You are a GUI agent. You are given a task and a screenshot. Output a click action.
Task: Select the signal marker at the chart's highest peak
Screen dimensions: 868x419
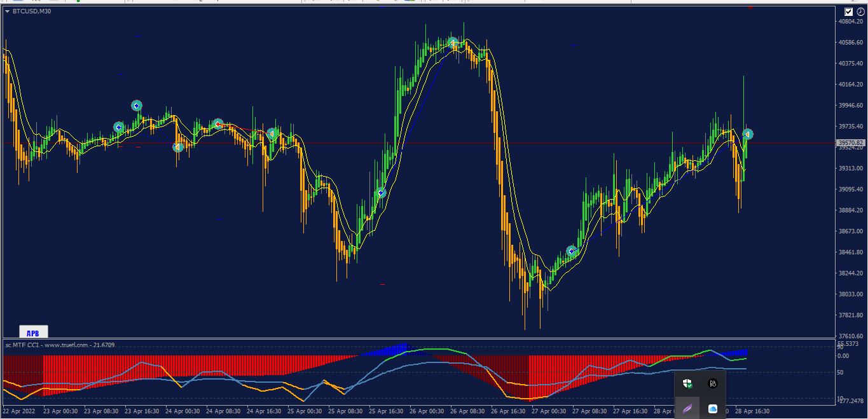[x=452, y=43]
